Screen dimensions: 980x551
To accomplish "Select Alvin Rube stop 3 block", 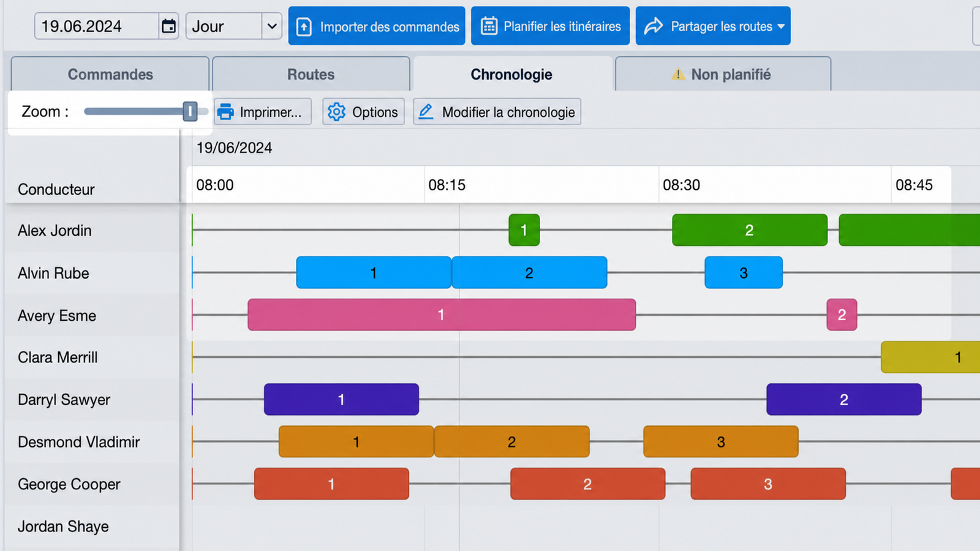I will pyautogui.click(x=744, y=272).
